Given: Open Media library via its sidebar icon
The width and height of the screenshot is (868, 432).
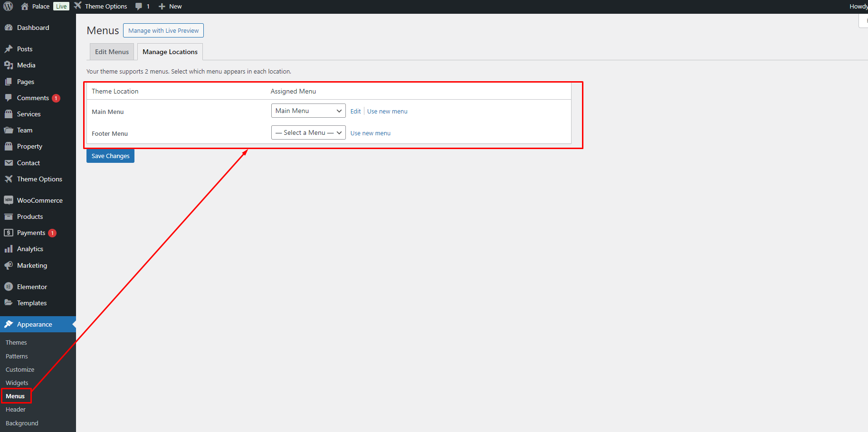Looking at the screenshot, I should point(9,65).
